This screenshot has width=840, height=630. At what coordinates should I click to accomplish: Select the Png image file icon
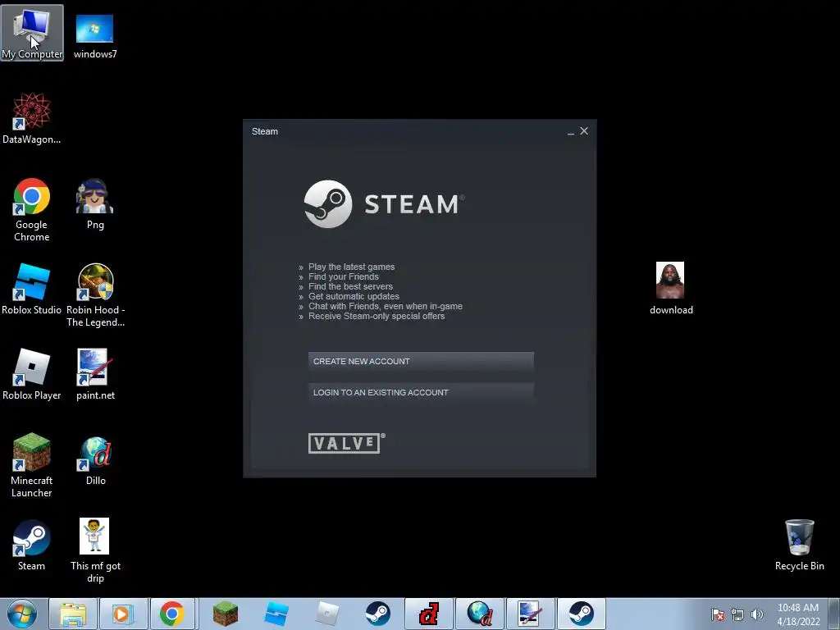pyautogui.click(x=95, y=204)
